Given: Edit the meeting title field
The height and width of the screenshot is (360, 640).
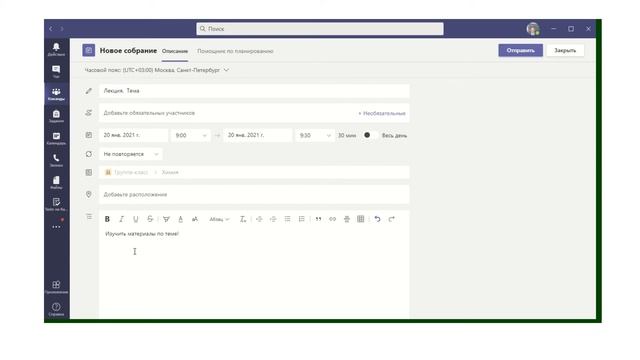Looking at the screenshot, I should tap(254, 91).
